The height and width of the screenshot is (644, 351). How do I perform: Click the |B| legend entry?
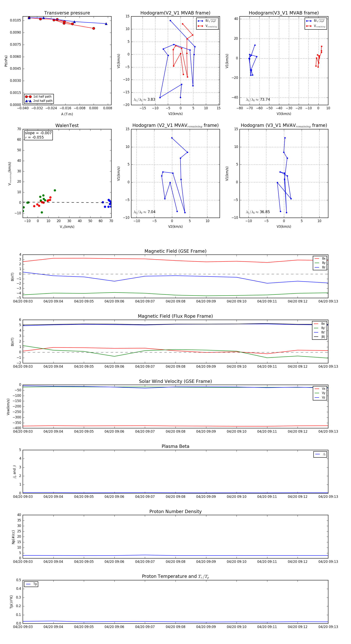tap(320, 337)
